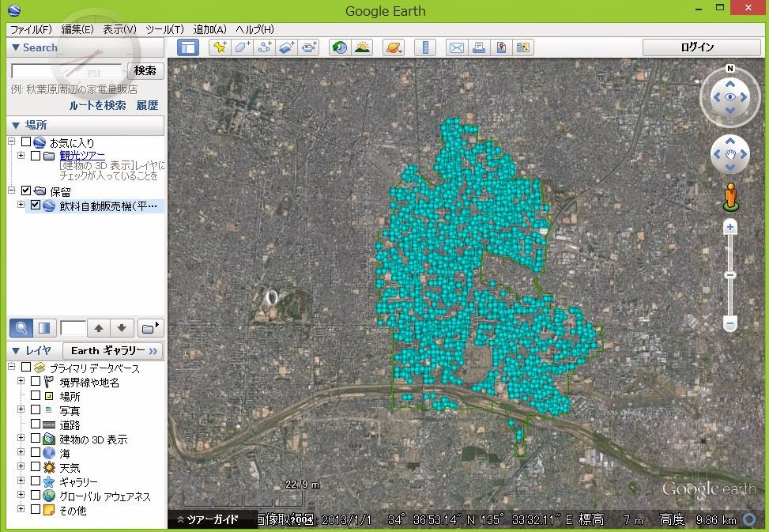Click the Street View pegman icon
Viewport: 769px width, 532px height.
tap(731, 197)
